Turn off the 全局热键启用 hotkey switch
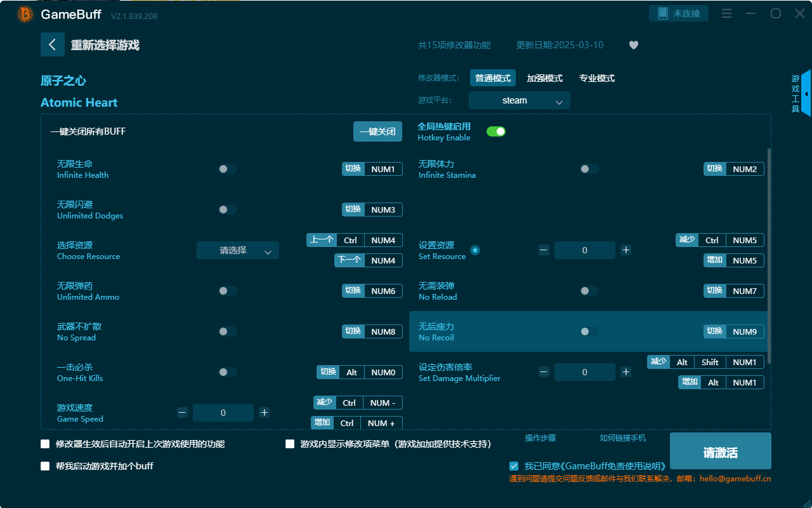The height and width of the screenshot is (508, 812). pos(495,131)
